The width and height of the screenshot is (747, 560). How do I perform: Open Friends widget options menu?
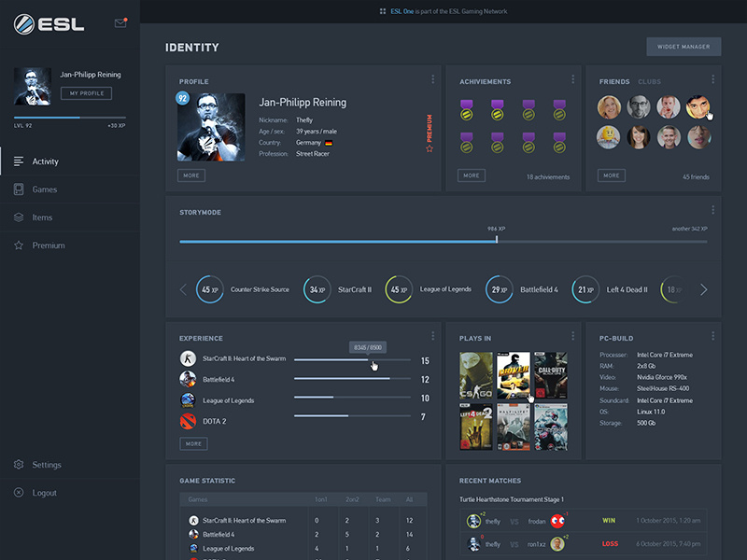712,79
